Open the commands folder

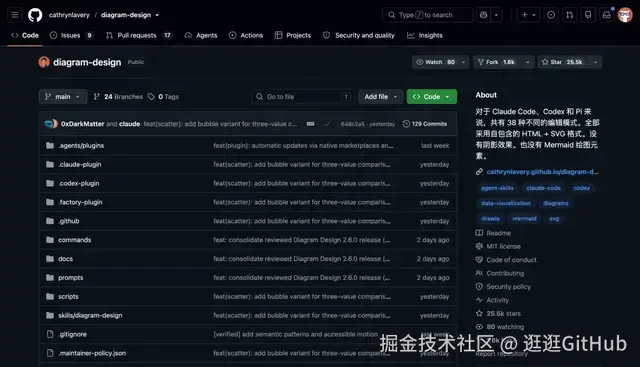tap(75, 240)
